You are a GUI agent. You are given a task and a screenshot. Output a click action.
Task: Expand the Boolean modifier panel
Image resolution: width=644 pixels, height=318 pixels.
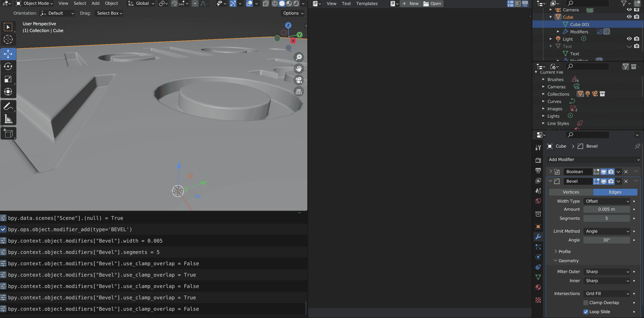pyautogui.click(x=551, y=172)
